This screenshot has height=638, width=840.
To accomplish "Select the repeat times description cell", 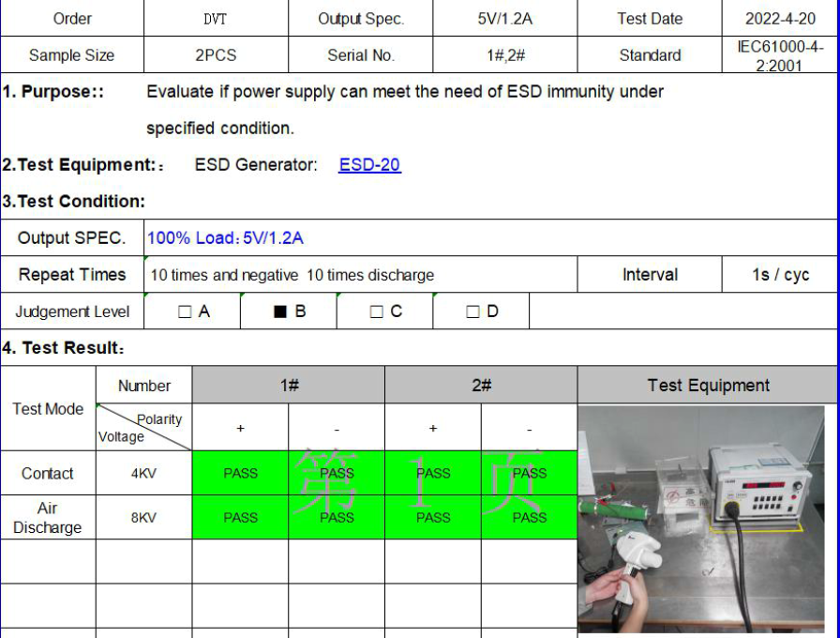I will 361,275.
